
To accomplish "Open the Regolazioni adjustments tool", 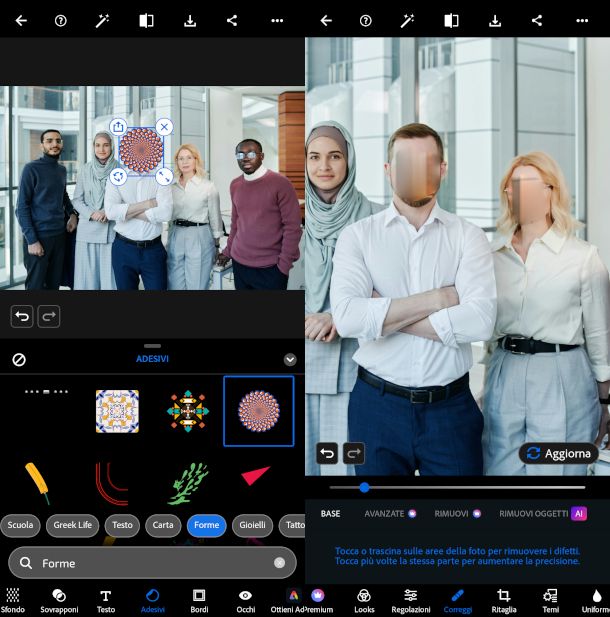I will tap(410, 599).
